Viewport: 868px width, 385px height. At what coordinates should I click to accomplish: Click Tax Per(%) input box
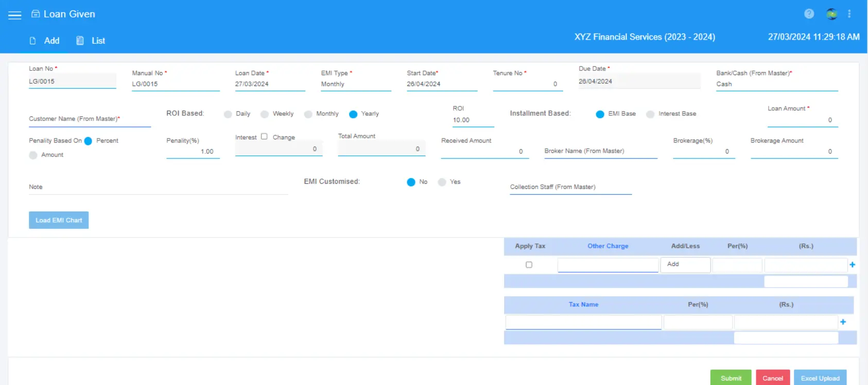pos(698,323)
